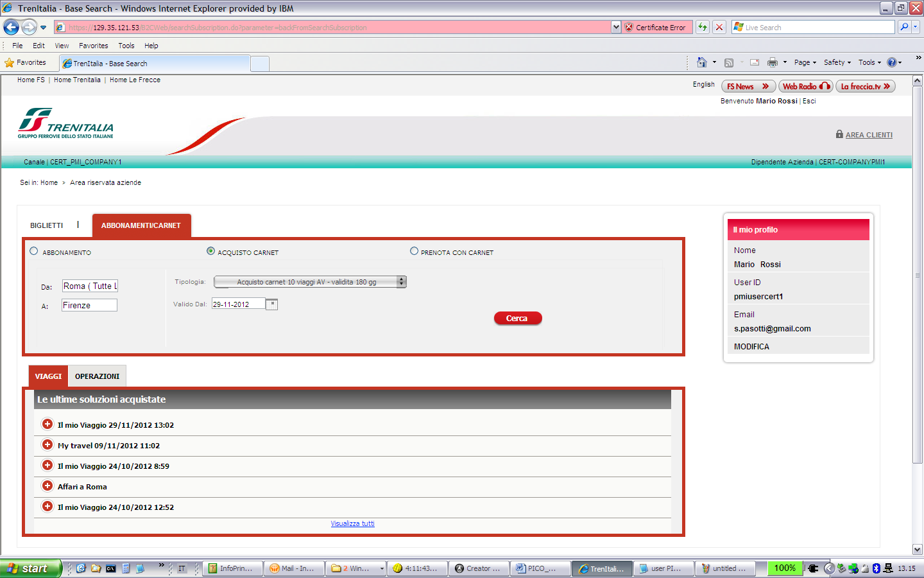Click the La freccia.tv button
The image size is (924, 578).
coord(866,86)
